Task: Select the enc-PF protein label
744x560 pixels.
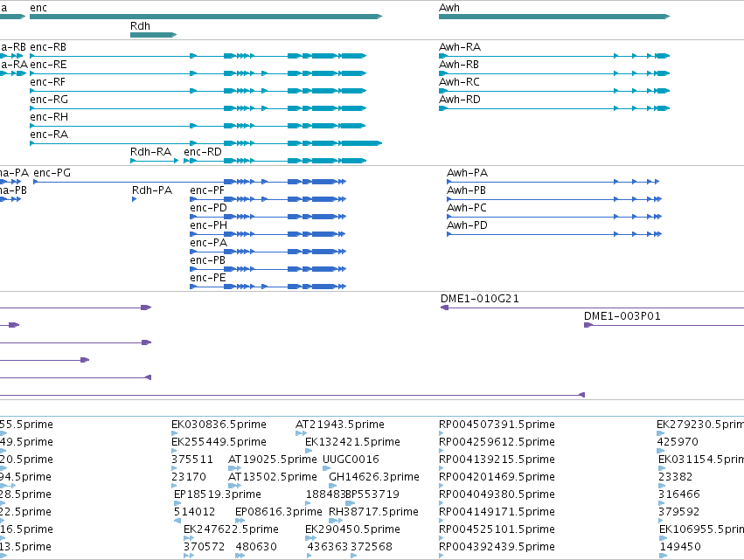Action: [x=207, y=190]
